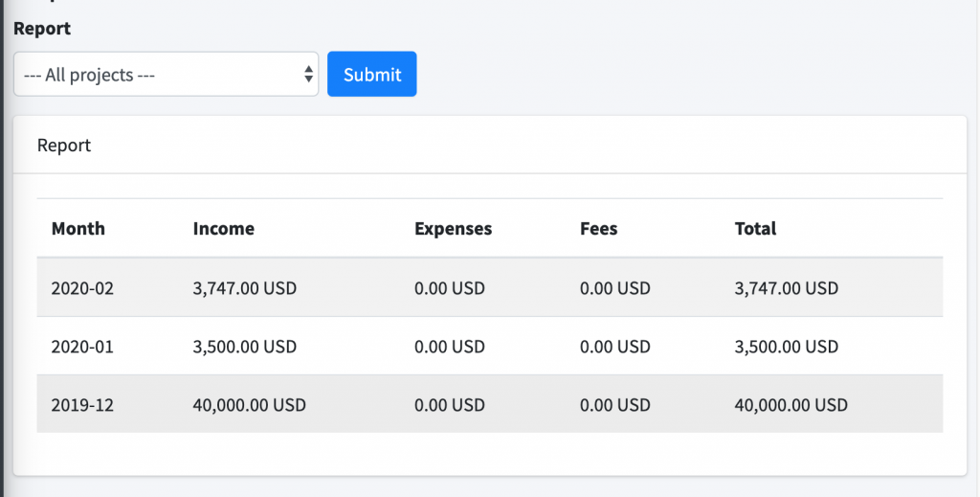Select the total value for 2019-12
Screen dimensions: 980x497
click(x=791, y=405)
